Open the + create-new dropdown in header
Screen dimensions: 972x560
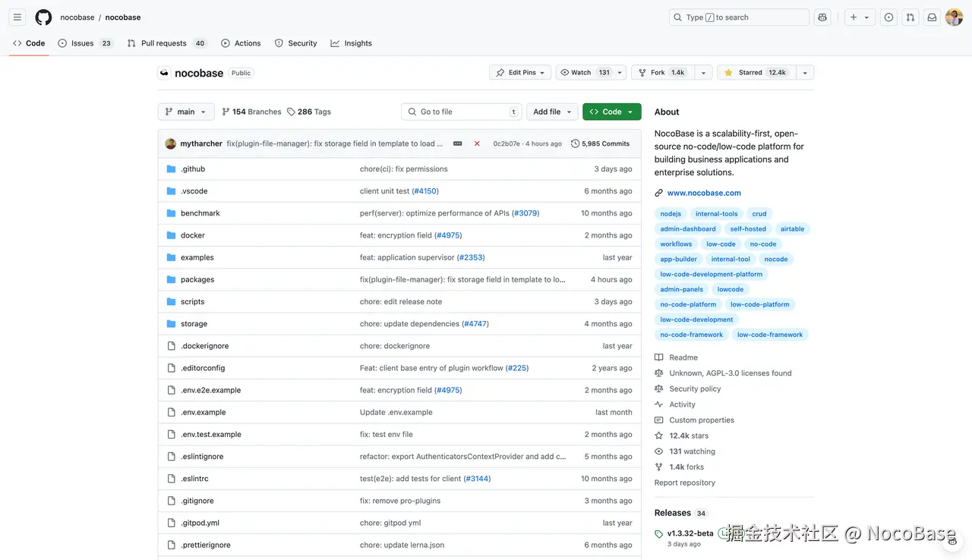[859, 17]
